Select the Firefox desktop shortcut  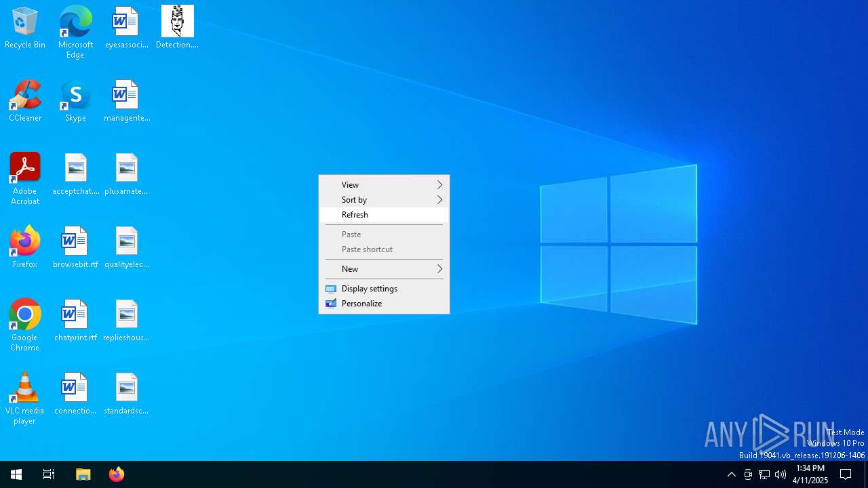click(25, 248)
